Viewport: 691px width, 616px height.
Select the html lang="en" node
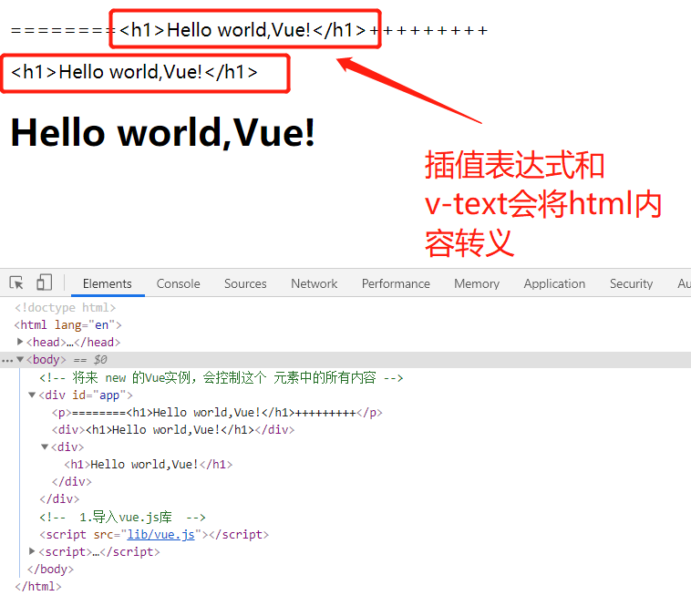tap(67, 324)
